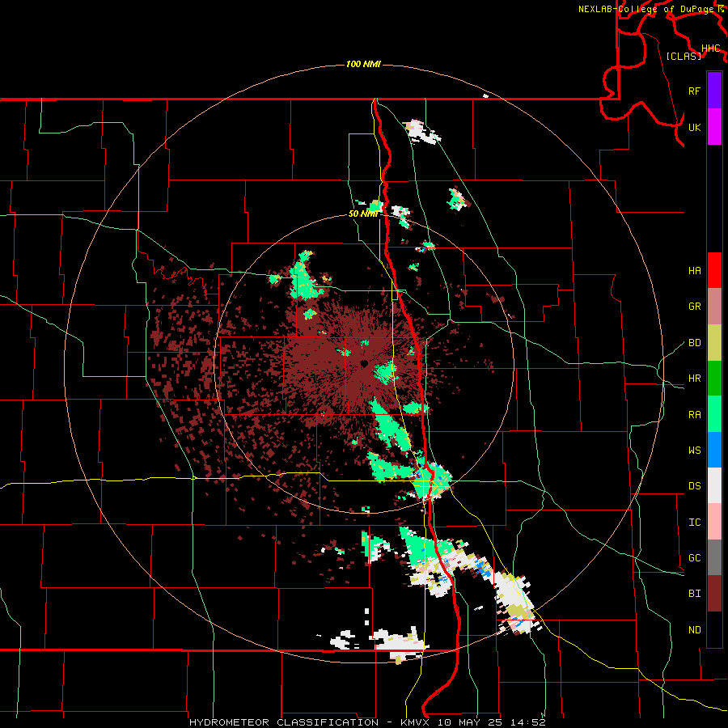Click the UK legend label
The image size is (728, 728).
[x=694, y=127]
